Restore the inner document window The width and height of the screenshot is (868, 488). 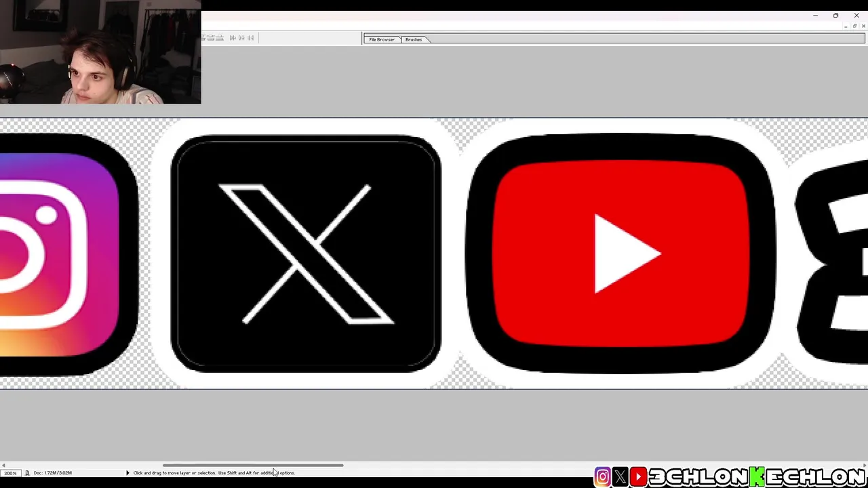pyautogui.click(x=854, y=26)
